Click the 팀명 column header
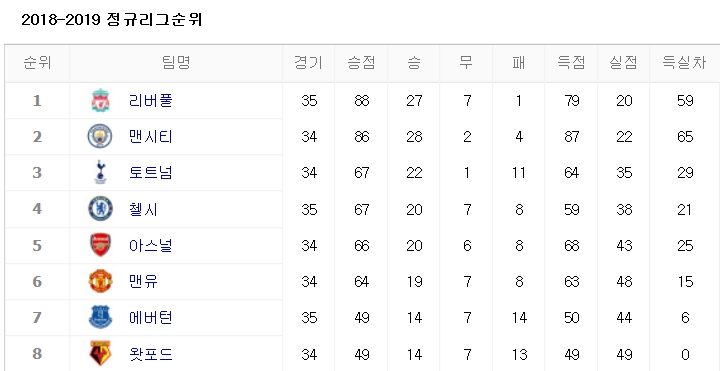720x371 pixels. coord(176,63)
